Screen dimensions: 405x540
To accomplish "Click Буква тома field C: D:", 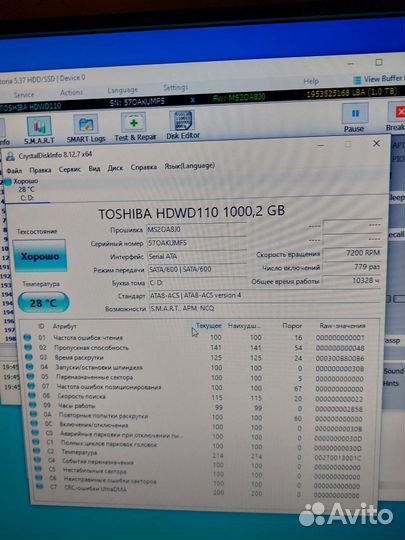I will (x=198, y=282).
